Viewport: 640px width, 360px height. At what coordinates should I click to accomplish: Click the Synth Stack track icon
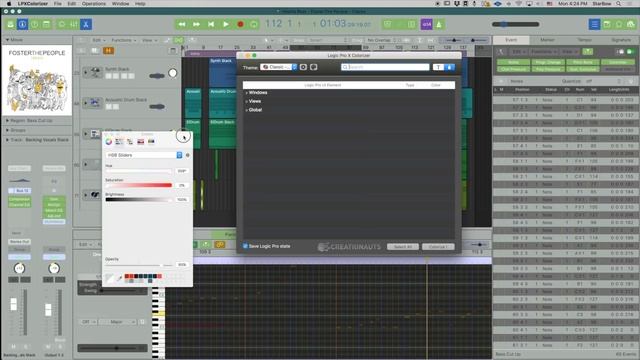96,72
